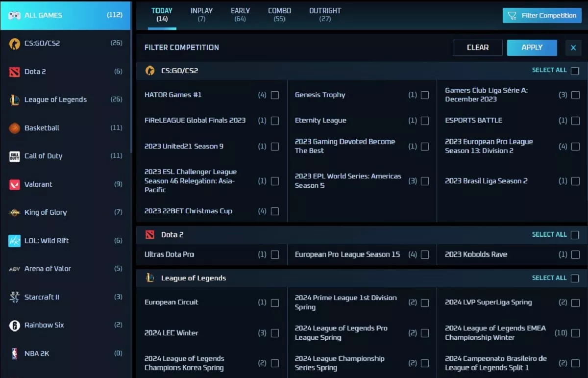Image resolution: width=588 pixels, height=378 pixels.
Task: Check the 2024 LEC Winter checkbox
Action: (x=275, y=333)
